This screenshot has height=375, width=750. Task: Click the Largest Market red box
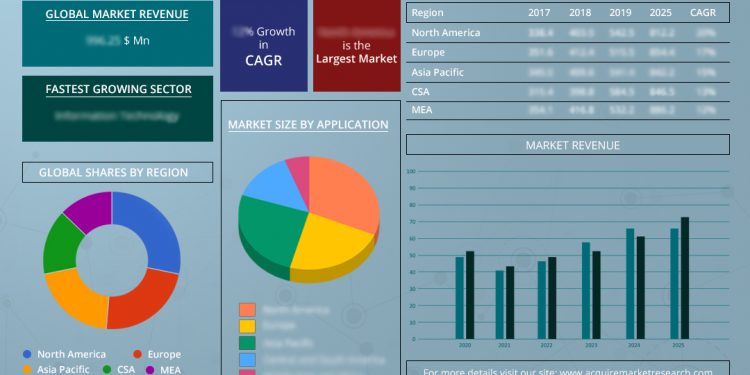coord(357,45)
